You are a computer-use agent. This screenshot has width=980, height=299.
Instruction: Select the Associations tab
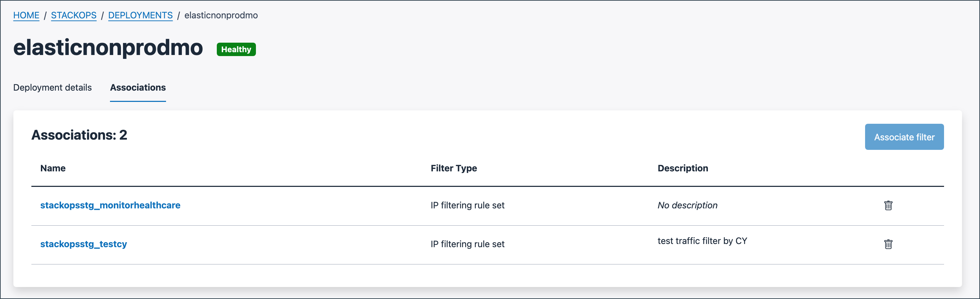coord(138,87)
